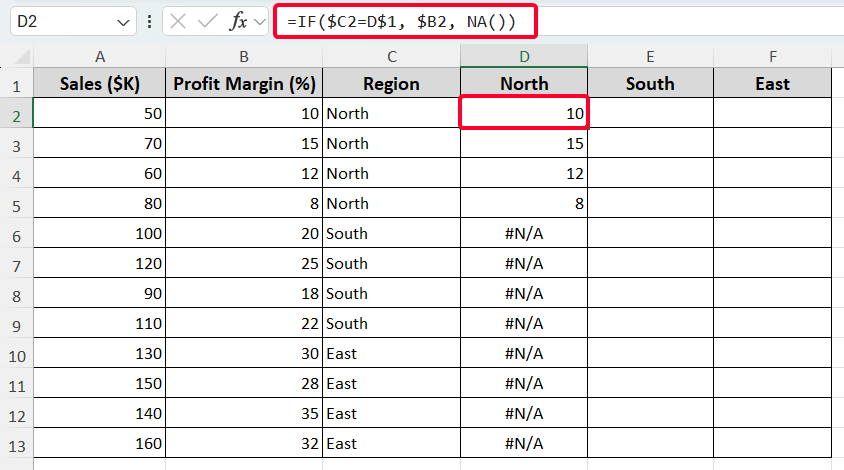
Task: Select column D header
Action: click(x=524, y=56)
